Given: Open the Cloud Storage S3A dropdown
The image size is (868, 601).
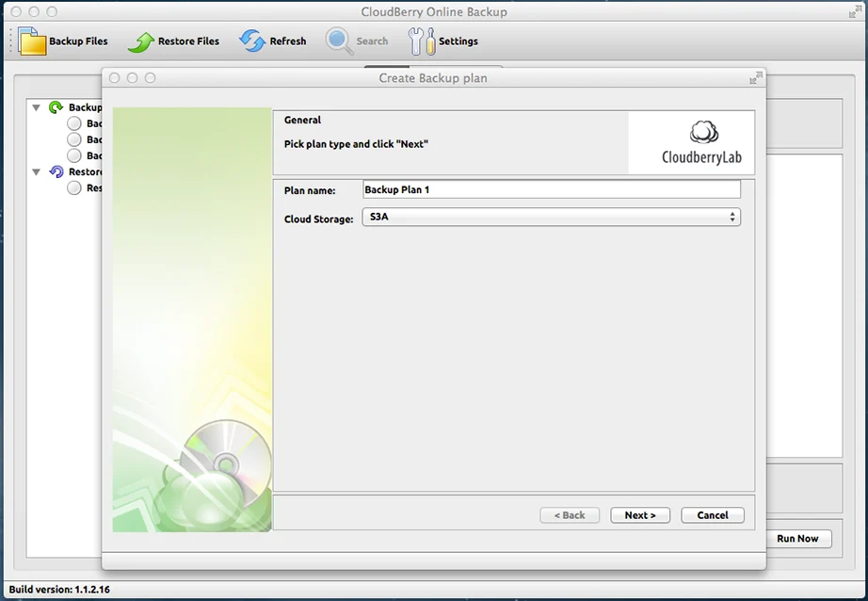Looking at the screenshot, I should (552, 218).
